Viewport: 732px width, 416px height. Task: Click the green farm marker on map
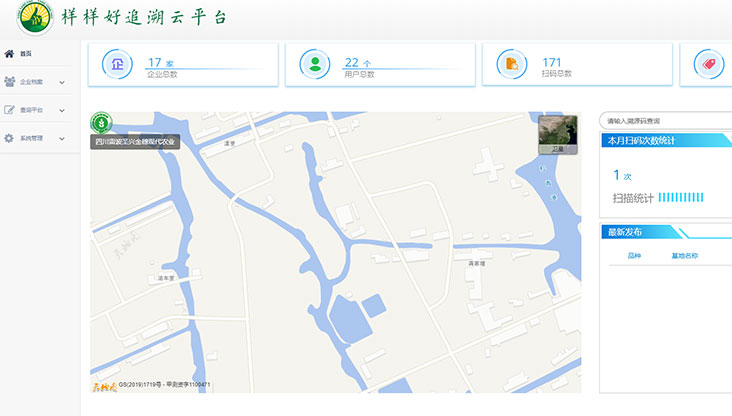[101, 124]
